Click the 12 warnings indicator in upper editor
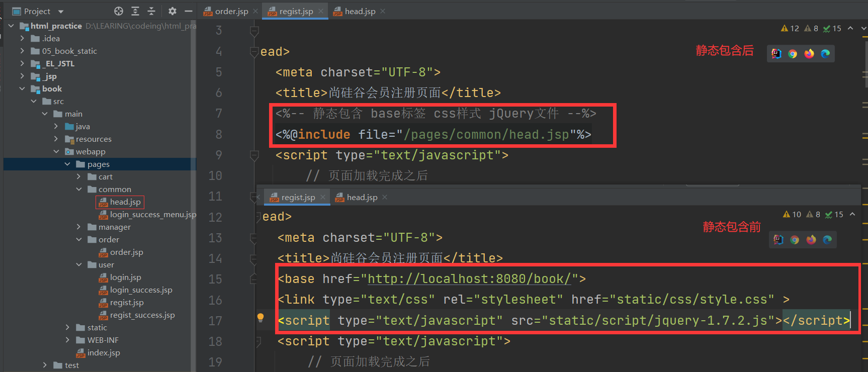Viewport: 868px width, 372px height. [x=790, y=29]
